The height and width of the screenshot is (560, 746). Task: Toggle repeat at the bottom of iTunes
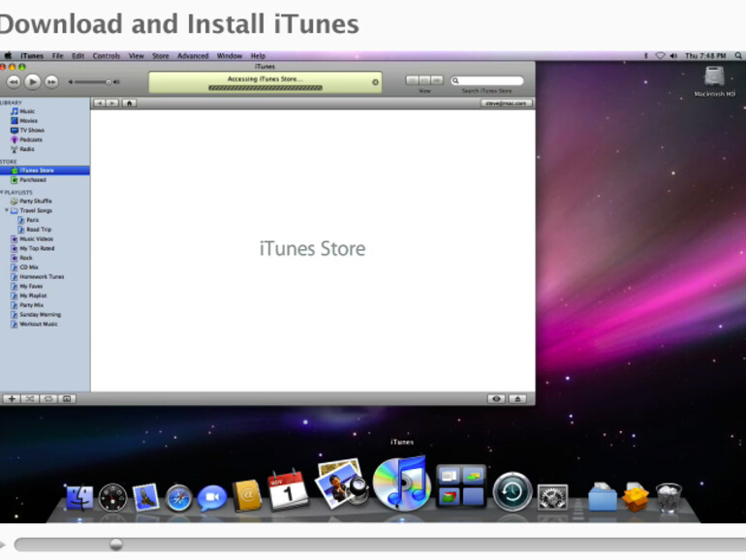click(48, 399)
